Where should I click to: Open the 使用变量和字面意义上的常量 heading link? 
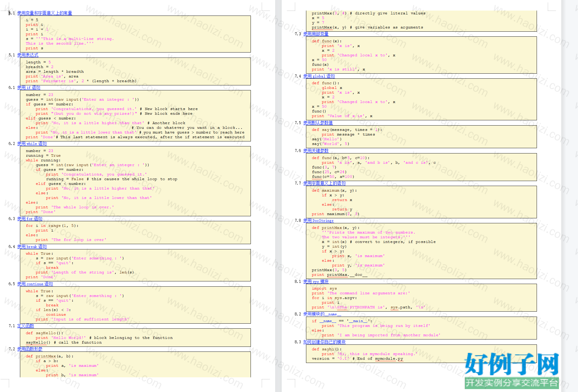click(x=45, y=13)
